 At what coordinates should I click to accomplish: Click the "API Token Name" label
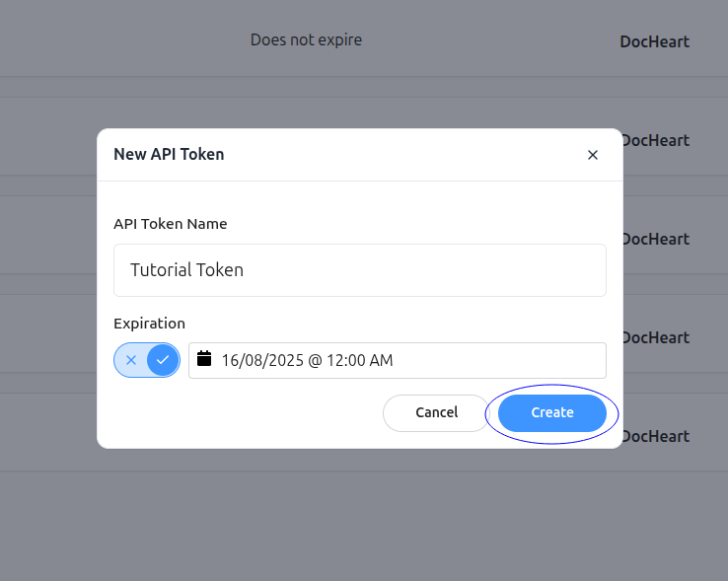pos(171,224)
